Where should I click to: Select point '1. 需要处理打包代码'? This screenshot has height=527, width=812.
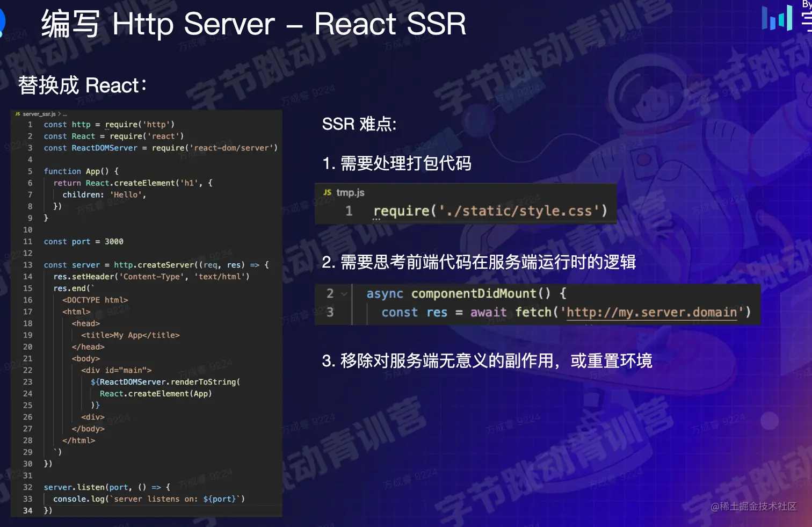(397, 163)
